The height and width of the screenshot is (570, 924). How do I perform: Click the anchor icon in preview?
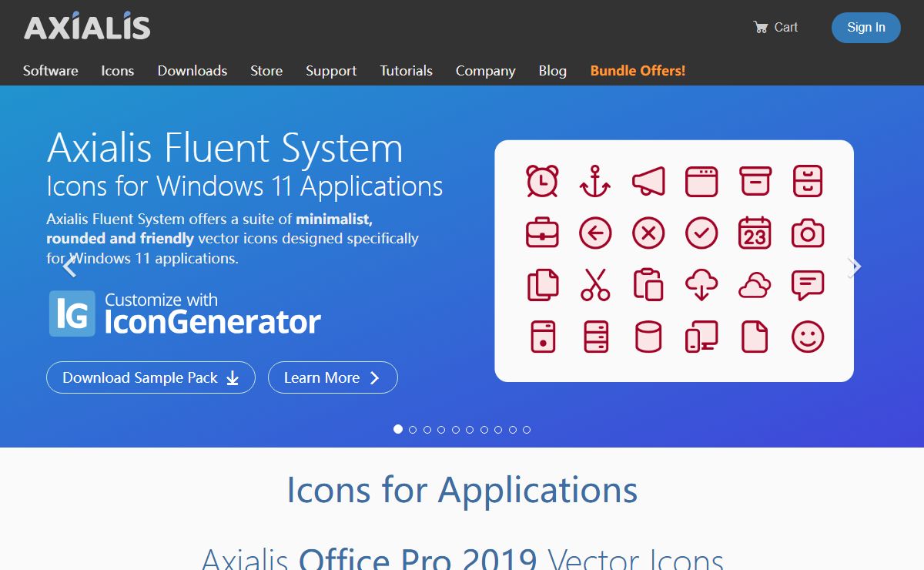[x=595, y=181]
